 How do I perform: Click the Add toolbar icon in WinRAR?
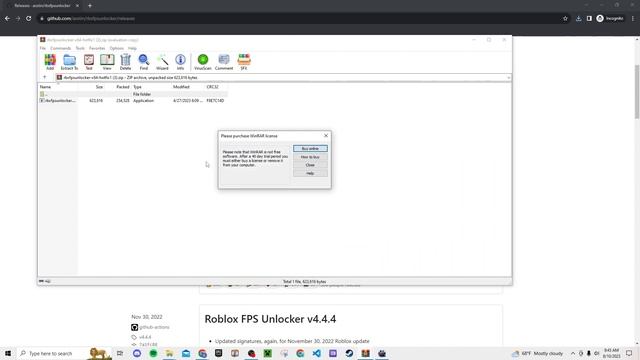(50, 62)
